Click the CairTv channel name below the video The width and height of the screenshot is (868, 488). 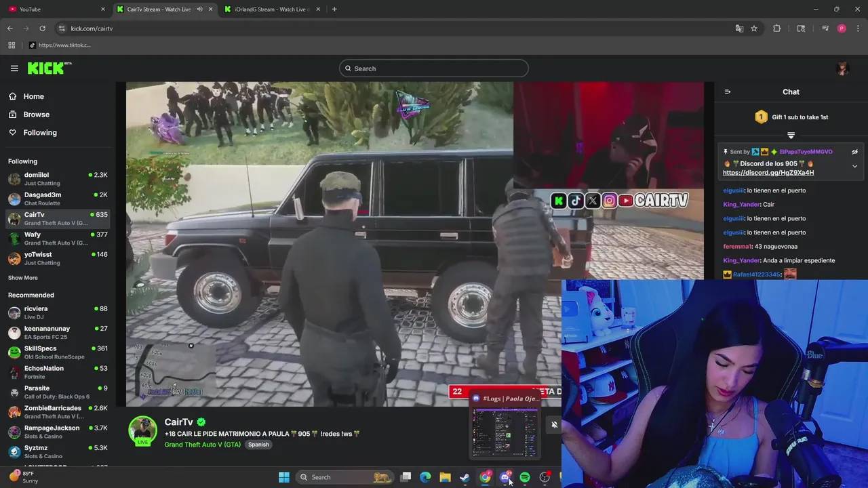179,422
